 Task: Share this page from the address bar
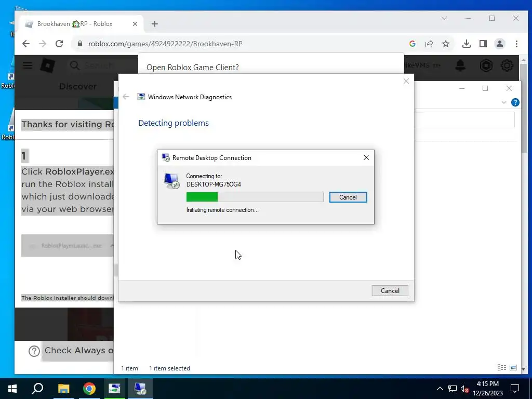coord(429,44)
